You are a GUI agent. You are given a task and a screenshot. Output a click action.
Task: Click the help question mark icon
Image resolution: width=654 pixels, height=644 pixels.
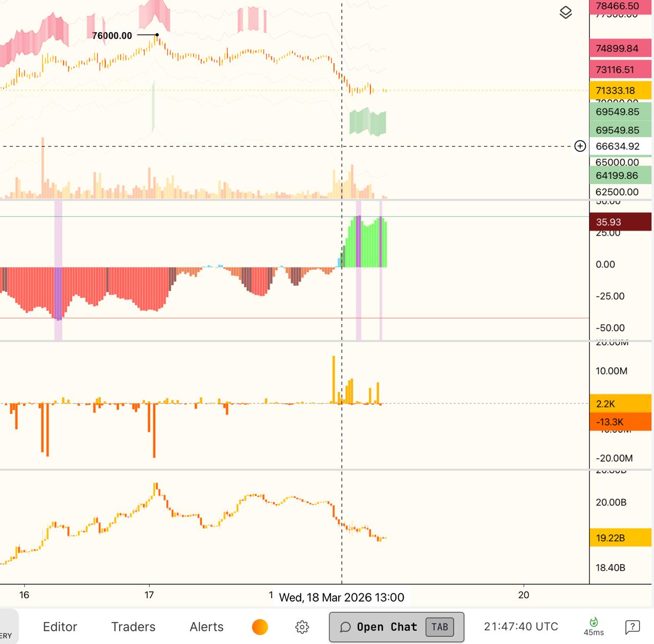point(632,627)
